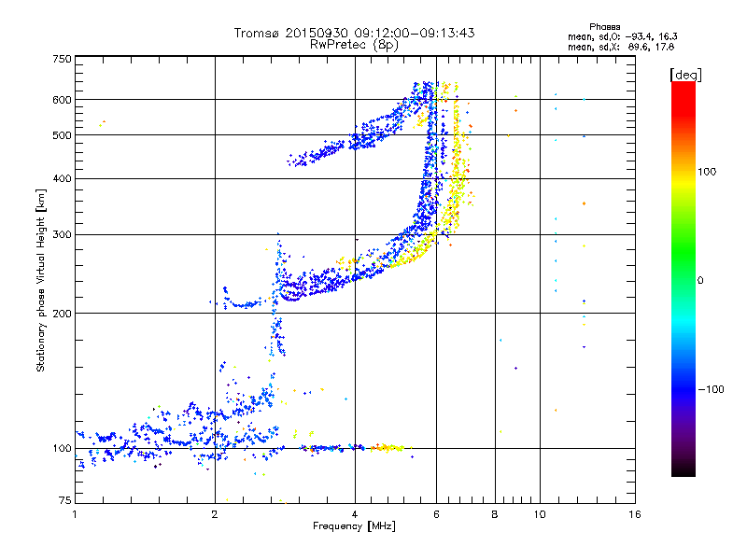
Task: Click the plot title "Tromsø 20150930 09:12:00-09:13:43"
Action: [x=354, y=33]
